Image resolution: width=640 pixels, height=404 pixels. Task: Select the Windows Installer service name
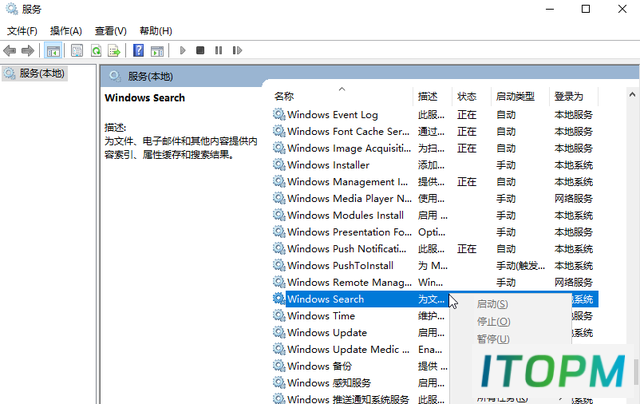point(328,165)
